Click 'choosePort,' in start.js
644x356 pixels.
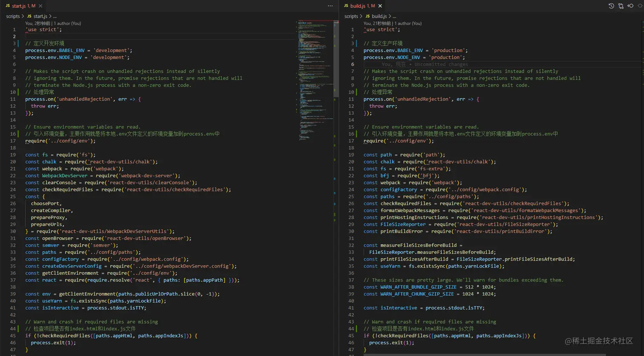click(x=46, y=204)
